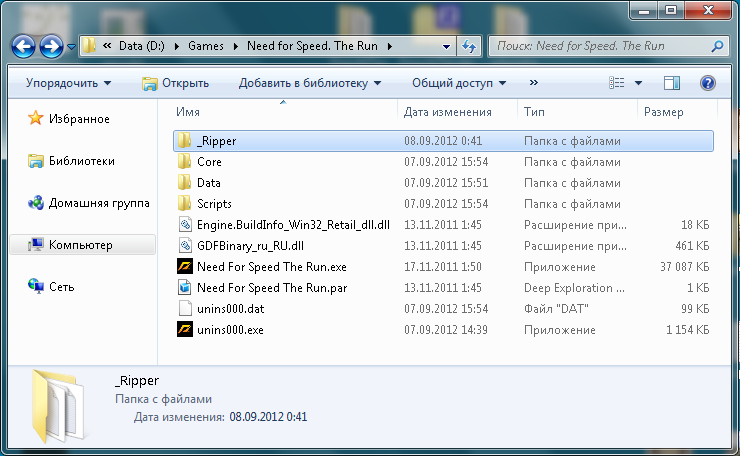Click the large _Ripper folder thumbnail in details pane
The height and width of the screenshot is (456, 740).
[58, 406]
